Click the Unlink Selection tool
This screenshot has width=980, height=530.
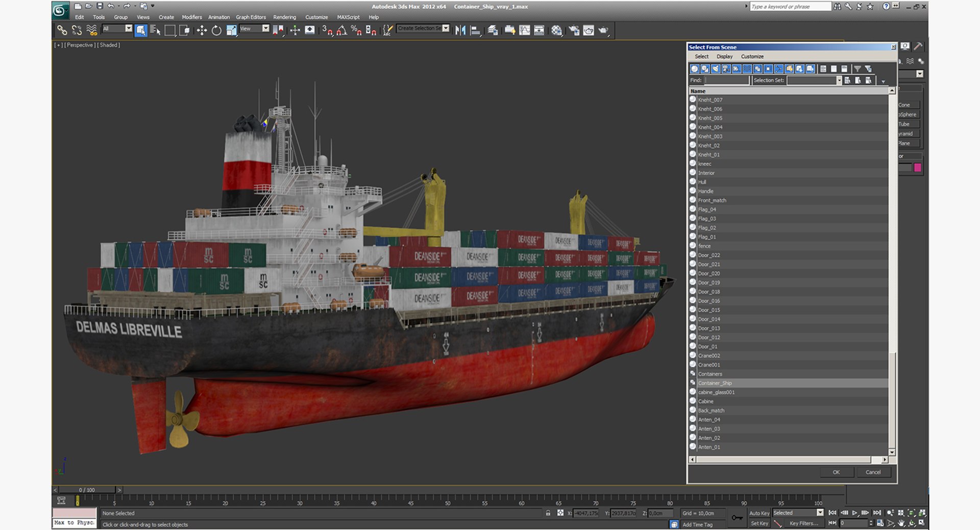click(x=77, y=30)
